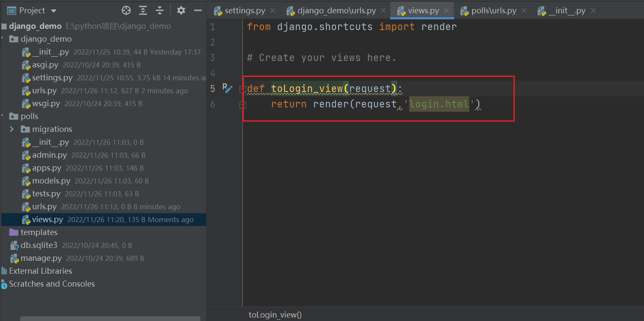
Task: Close the django_demo\urls.py tab
Action: [x=383, y=11]
